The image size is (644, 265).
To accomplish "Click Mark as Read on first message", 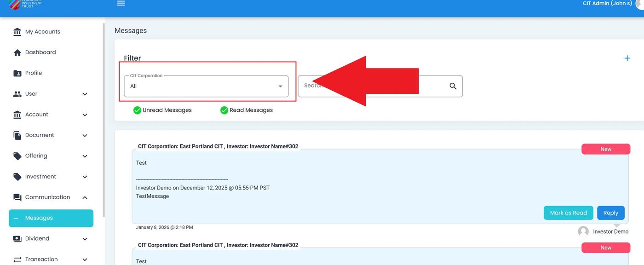I will pyautogui.click(x=568, y=213).
